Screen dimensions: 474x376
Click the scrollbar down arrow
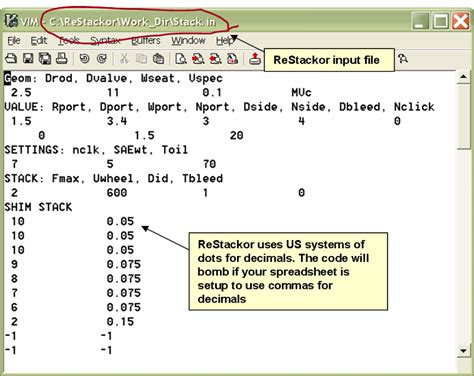464,351
